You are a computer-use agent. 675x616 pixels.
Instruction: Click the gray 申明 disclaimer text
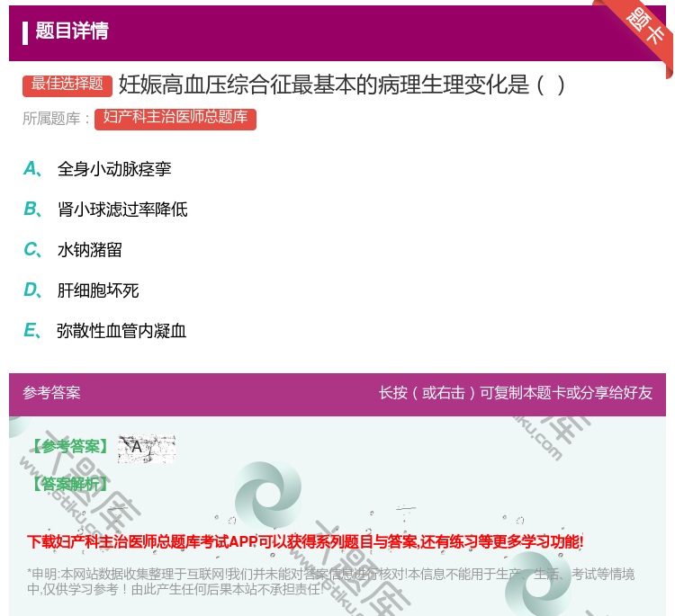click(x=330, y=581)
